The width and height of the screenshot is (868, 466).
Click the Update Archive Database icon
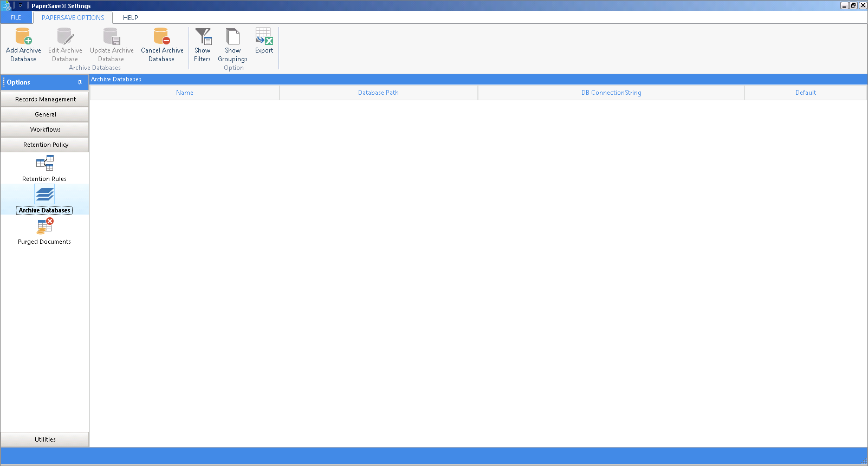[x=112, y=36]
